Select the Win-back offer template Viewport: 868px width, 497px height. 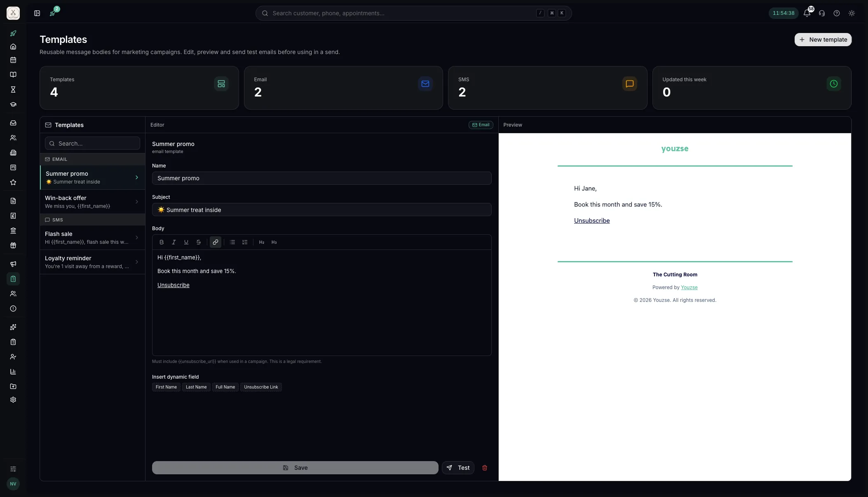(93, 202)
